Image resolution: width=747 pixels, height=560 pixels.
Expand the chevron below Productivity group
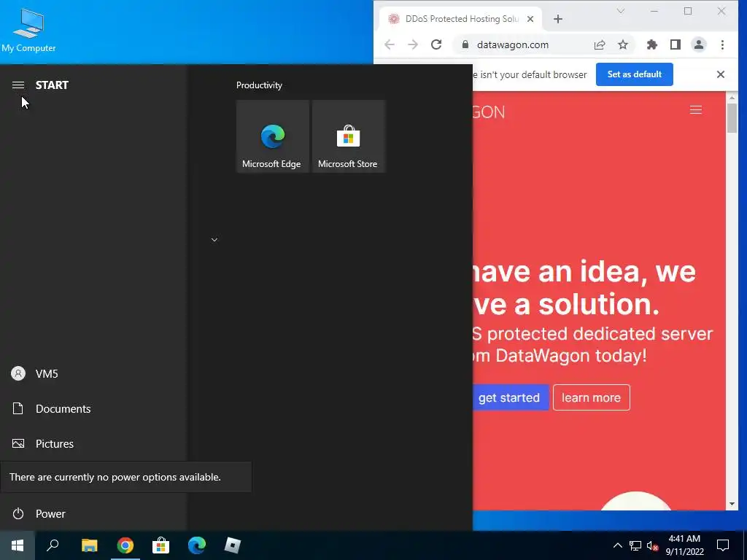click(214, 239)
